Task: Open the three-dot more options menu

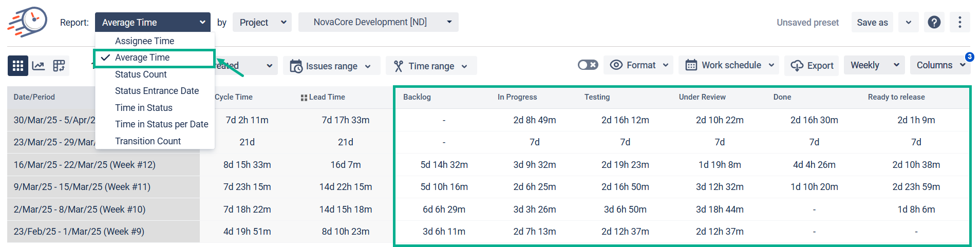Action: [959, 22]
